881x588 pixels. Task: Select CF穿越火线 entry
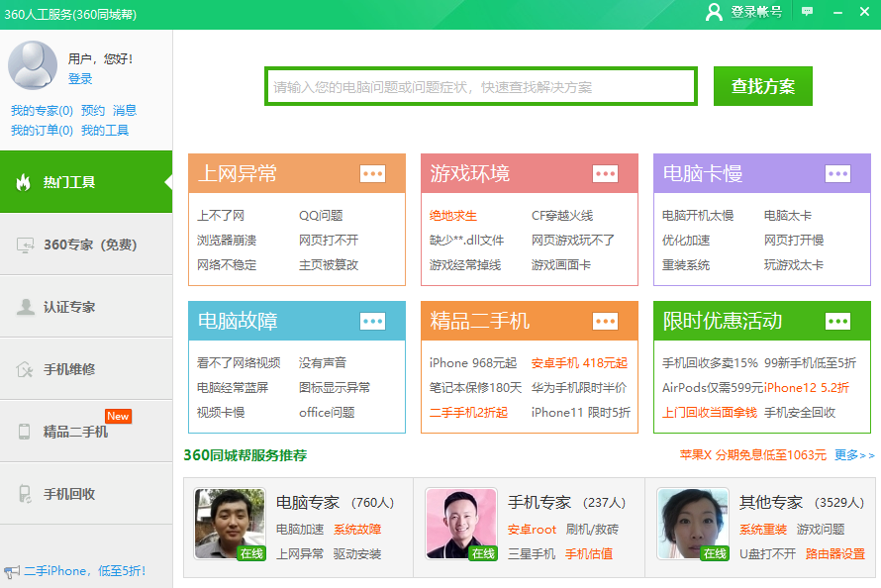(562, 216)
